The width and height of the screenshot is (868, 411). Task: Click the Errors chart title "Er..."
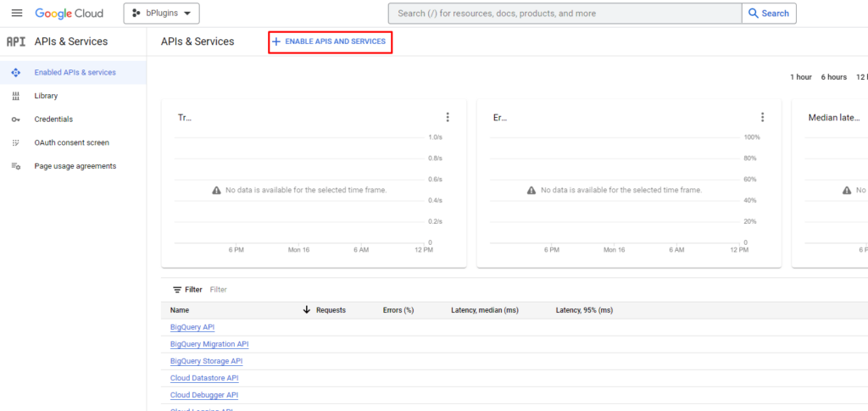[x=500, y=117]
